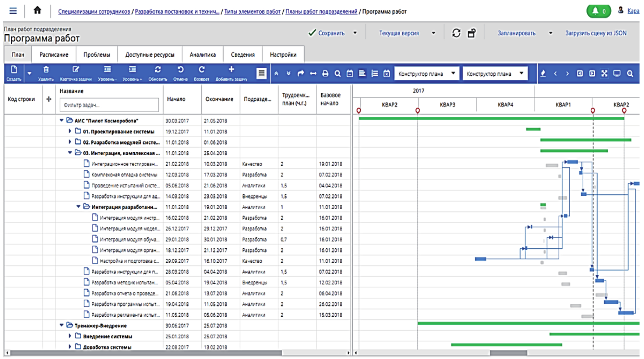Click the print icon in Gantt toolbar

pos(325,74)
